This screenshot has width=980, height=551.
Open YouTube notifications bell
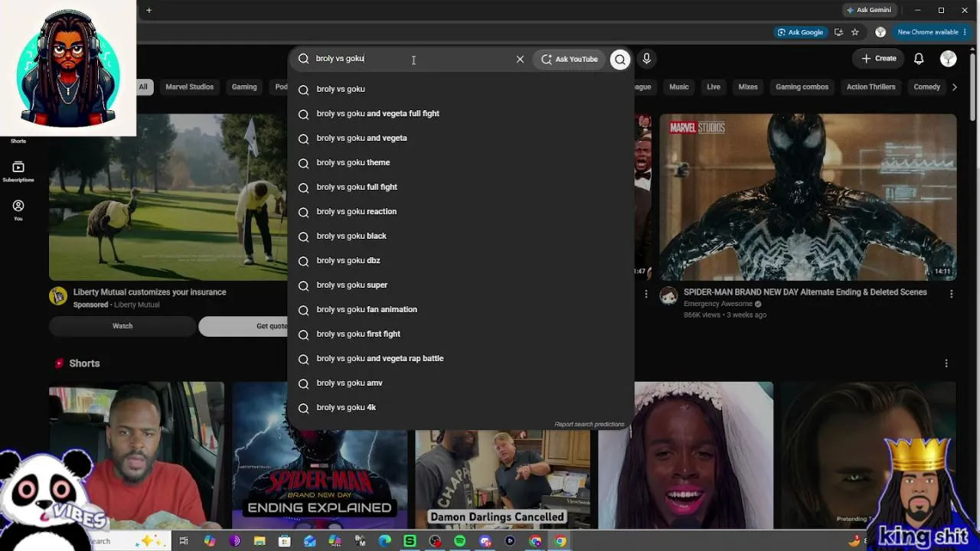click(x=919, y=59)
